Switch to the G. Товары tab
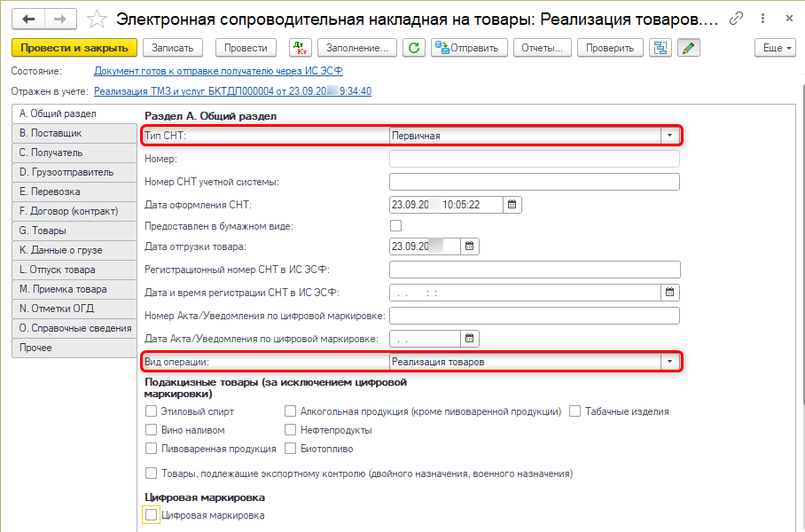805x532 pixels. tap(43, 231)
